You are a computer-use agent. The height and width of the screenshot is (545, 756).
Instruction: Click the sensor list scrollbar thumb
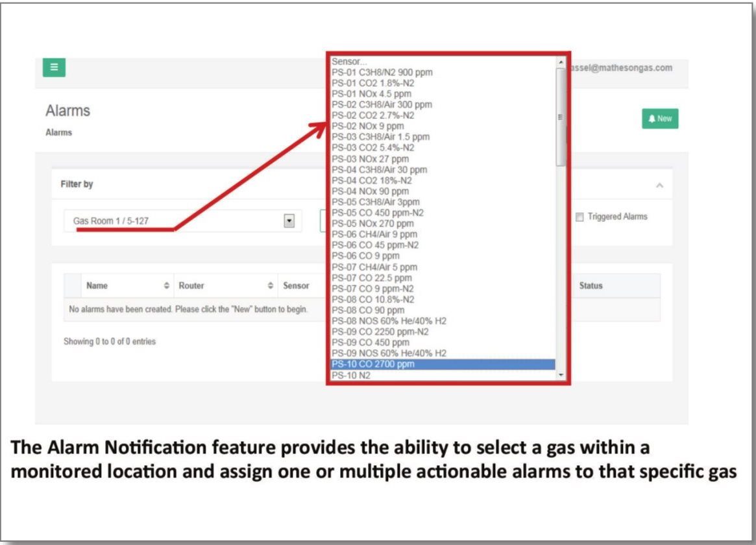(x=561, y=117)
